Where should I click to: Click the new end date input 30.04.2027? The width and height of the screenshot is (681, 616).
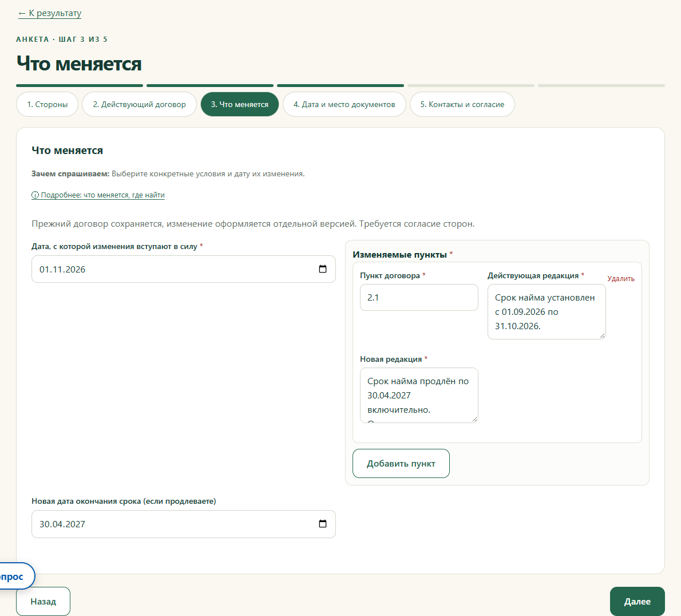pyautogui.click(x=183, y=524)
